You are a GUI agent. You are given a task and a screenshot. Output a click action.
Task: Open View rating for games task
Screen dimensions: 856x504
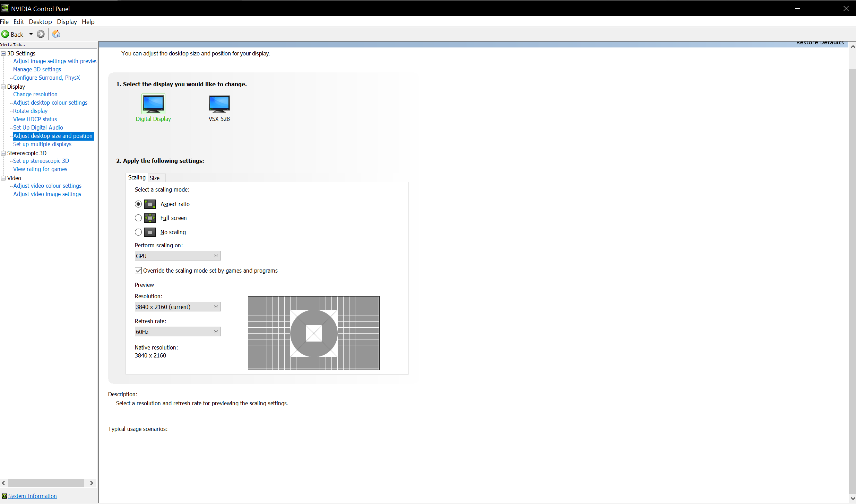40,169
